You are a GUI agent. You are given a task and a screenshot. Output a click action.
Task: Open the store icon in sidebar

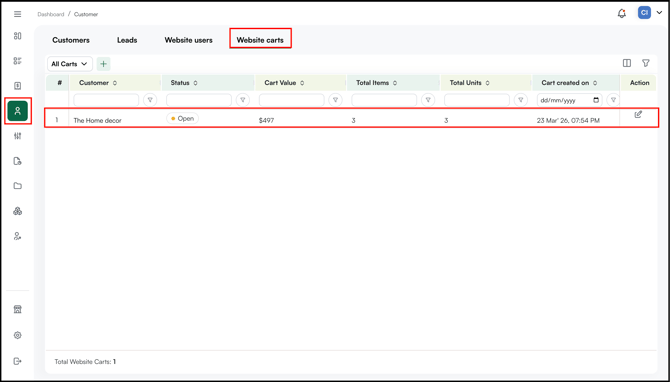(x=18, y=309)
